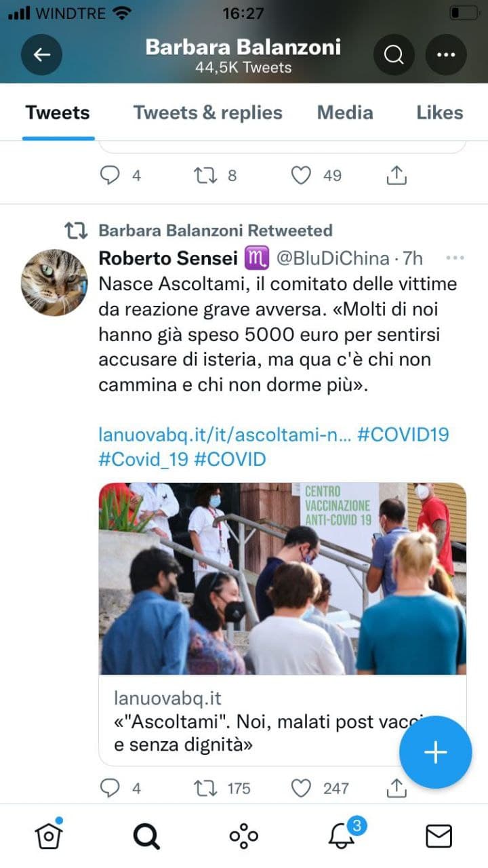Open the vaccination center article image
The image size is (488, 868).
click(283, 578)
